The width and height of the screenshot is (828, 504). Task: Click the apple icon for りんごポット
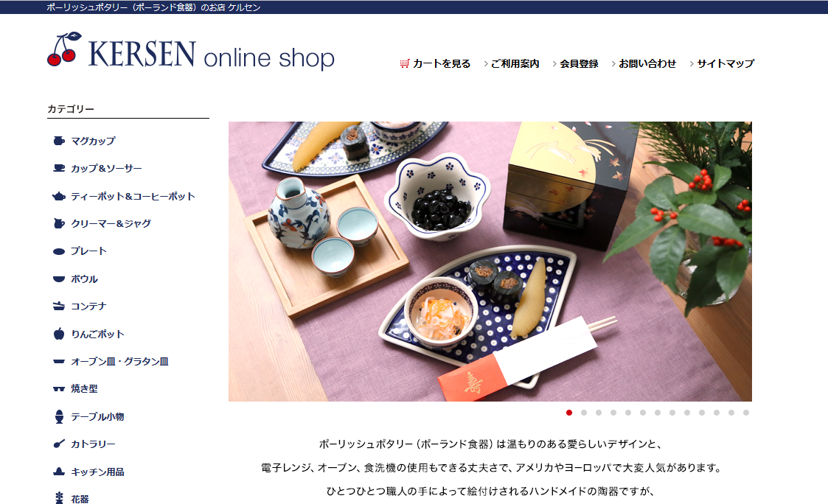[x=58, y=334]
